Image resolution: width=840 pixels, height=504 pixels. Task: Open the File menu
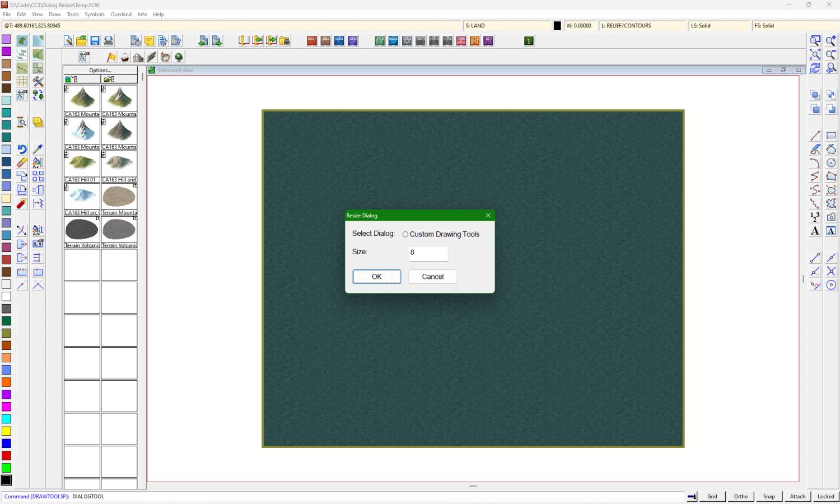7,15
